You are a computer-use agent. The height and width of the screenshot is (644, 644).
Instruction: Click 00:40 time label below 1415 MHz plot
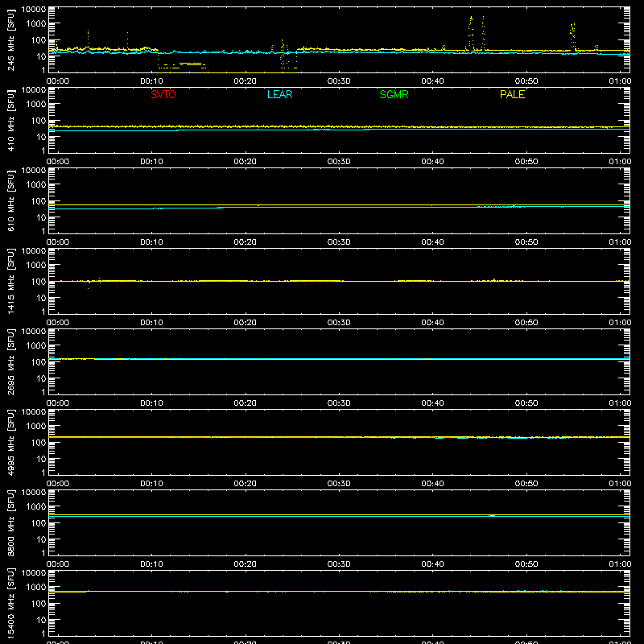click(x=432, y=323)
